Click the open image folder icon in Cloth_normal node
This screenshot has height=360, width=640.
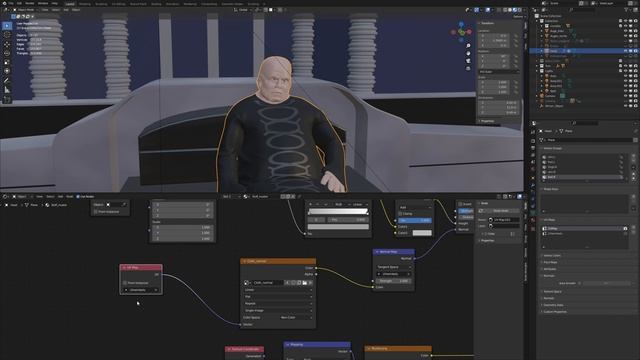(304, 282)
